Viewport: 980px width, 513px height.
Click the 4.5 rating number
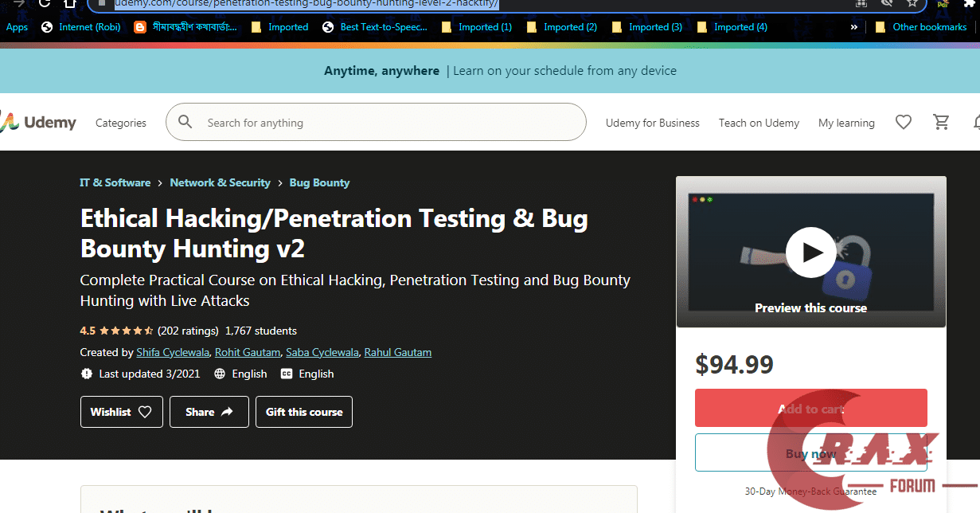[88, 331]
